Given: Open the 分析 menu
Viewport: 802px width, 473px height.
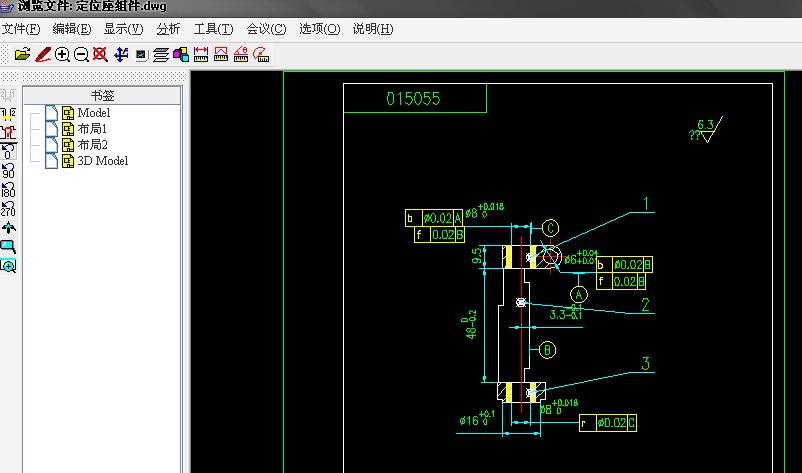Looking at the screenshot, I should coord(168,29).
